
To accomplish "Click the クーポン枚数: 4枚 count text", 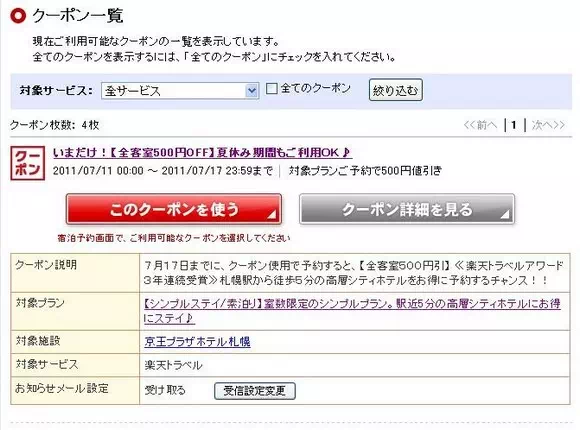I will pyautogui.click(x=54, y=125).
